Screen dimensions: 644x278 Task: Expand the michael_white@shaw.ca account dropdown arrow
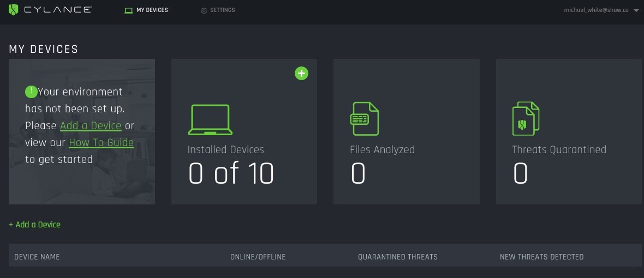[636, 11]
